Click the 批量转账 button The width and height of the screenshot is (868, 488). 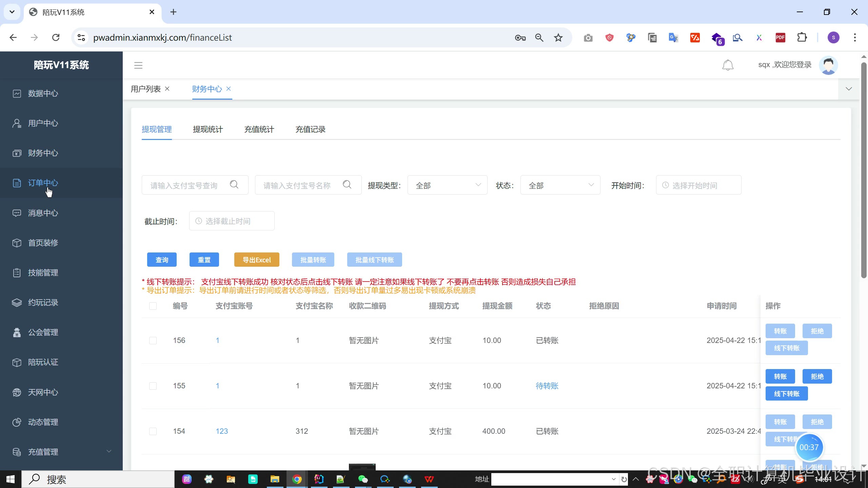point(313,260)
